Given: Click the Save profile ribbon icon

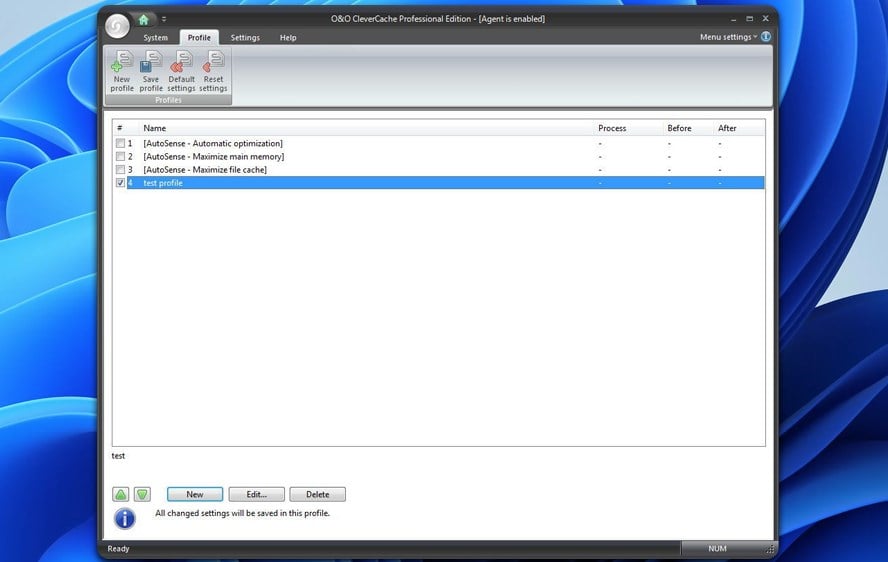Looking at the screenshot, I should [x=151, y=71].
